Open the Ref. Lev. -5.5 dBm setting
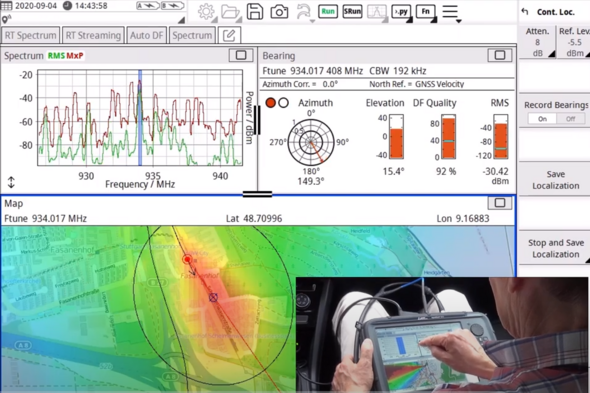 coord(574,42)
